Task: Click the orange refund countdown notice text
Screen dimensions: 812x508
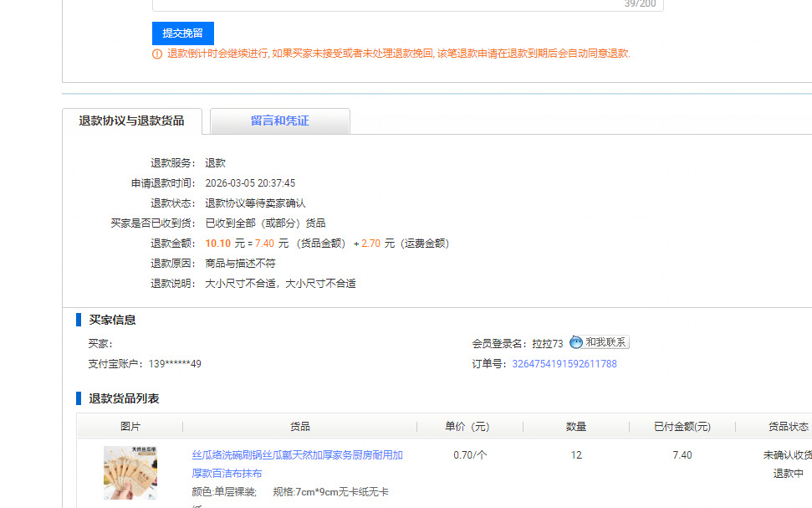Action: pos(399,54)
